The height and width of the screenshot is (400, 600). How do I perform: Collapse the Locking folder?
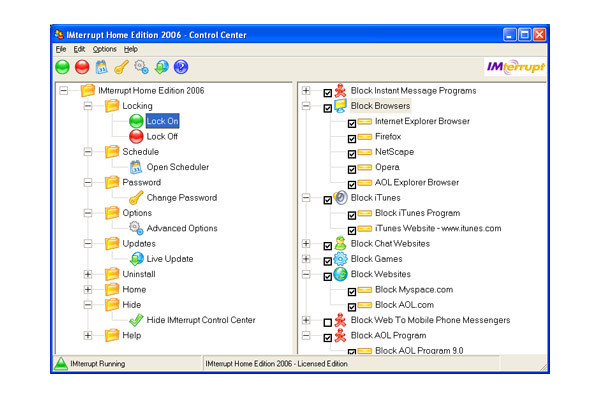tap(88, 106)
